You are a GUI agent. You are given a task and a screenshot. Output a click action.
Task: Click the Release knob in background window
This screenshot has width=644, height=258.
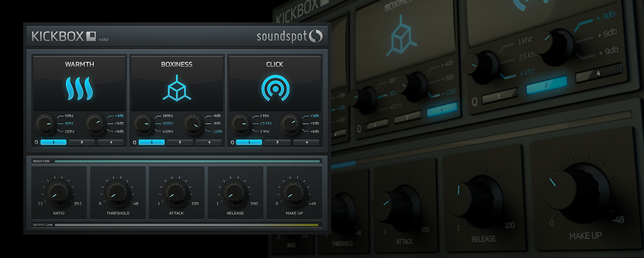tap(476, 202)
